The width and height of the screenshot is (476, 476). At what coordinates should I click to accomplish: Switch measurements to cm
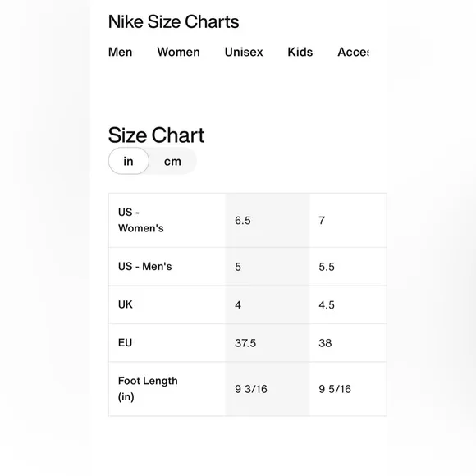click(172, 161)
